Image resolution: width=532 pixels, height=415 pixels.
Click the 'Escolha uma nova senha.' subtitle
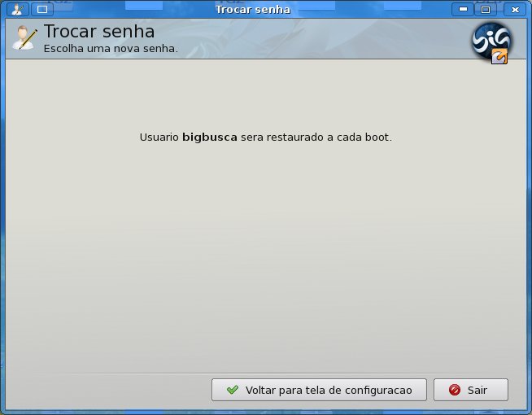(x=111, y=49)
